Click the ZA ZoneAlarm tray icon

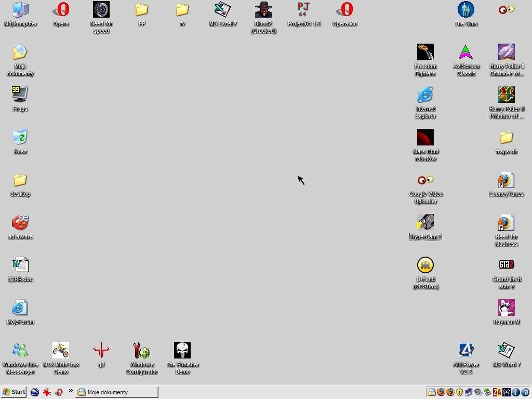click(x=497, y=392)
